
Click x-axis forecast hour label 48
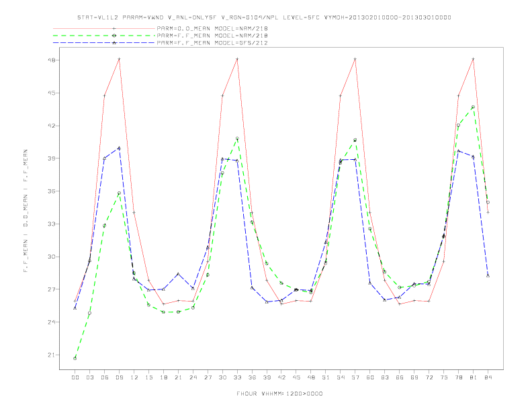click(x=311, y=377)
